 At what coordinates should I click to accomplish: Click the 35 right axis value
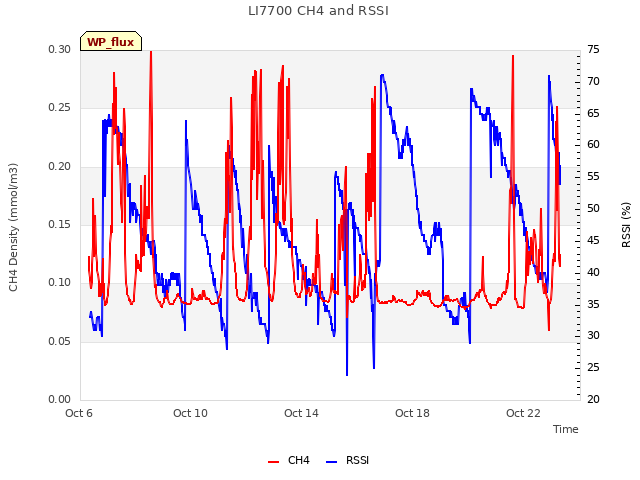[593, 304]
